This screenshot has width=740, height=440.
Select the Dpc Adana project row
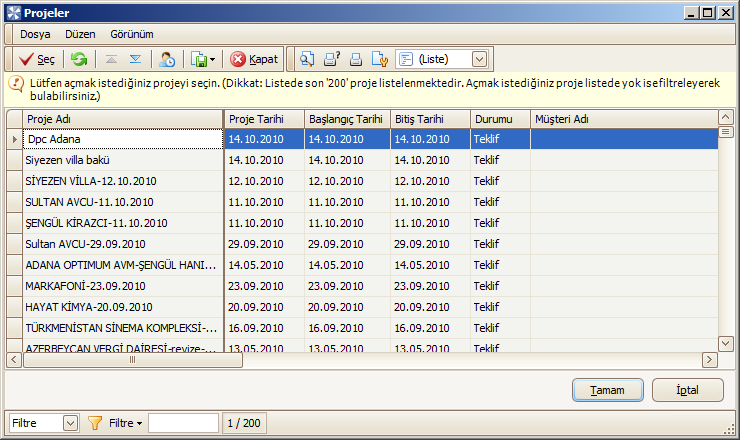coord(123,139)
